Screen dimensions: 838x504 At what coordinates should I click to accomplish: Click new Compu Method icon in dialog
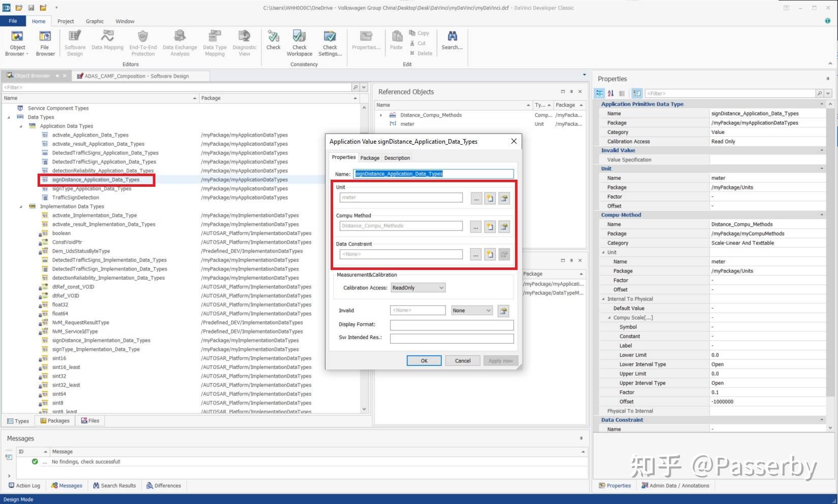pos(490,227)
